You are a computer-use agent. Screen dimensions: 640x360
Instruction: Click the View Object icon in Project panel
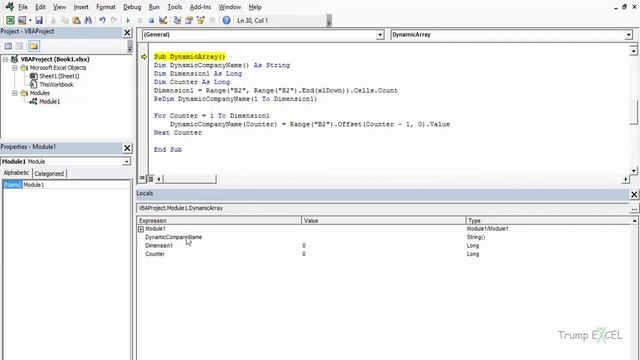pos(20,46)
